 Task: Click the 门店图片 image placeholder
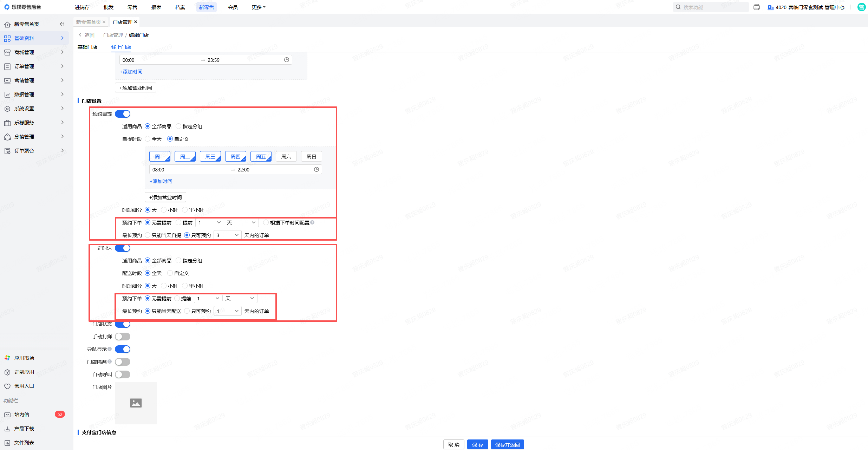click(x=136, y=403)
